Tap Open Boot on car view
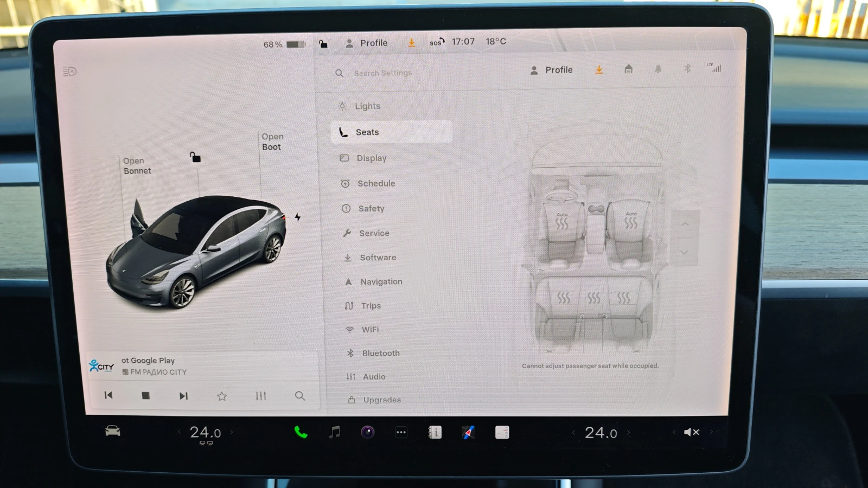Viewport: 868px width, 488px height. [x=272, y=142]
